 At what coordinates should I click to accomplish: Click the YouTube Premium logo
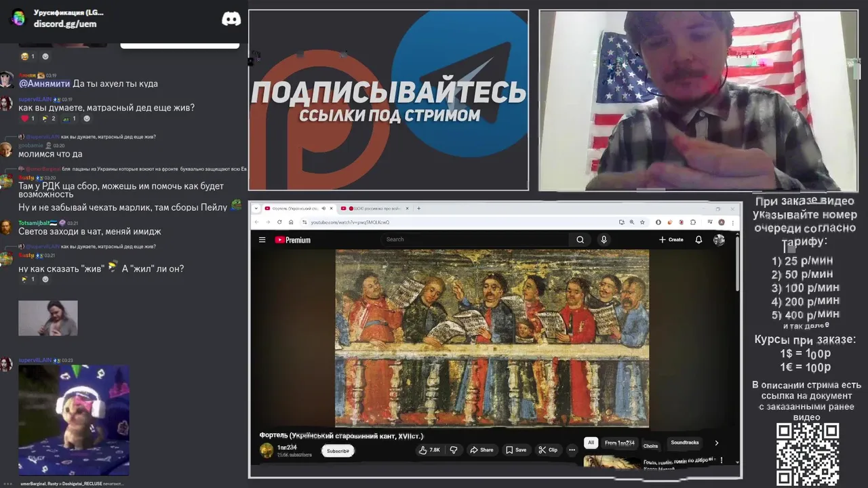pyautogui.click(x=293, y=240)
